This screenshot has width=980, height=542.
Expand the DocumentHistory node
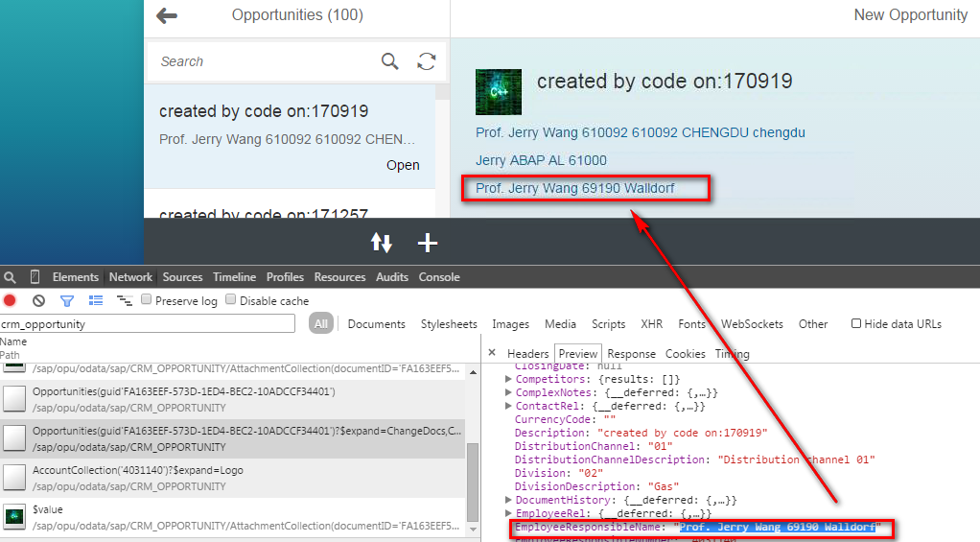click(x=508, y=500)
